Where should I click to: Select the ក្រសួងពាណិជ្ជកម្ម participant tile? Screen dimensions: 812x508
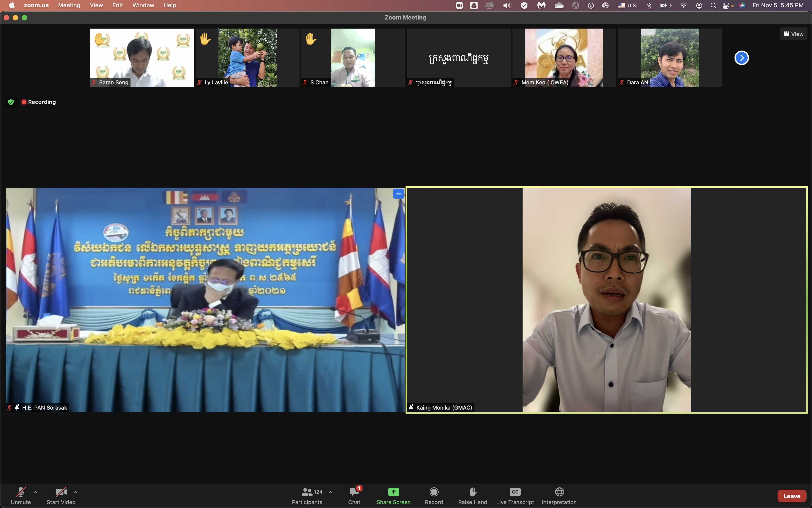(459, 58)
